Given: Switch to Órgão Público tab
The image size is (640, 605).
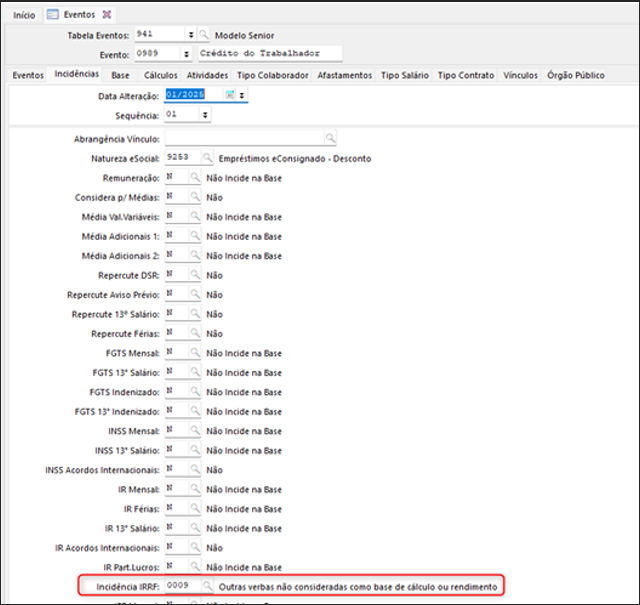Looking at the screenshot, I should [x=576, y=75].
